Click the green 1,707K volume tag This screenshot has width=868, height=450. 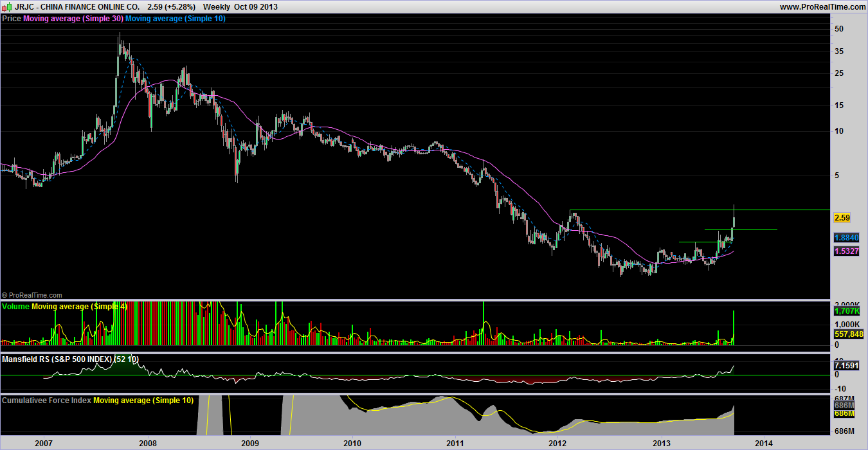[846, 311]
